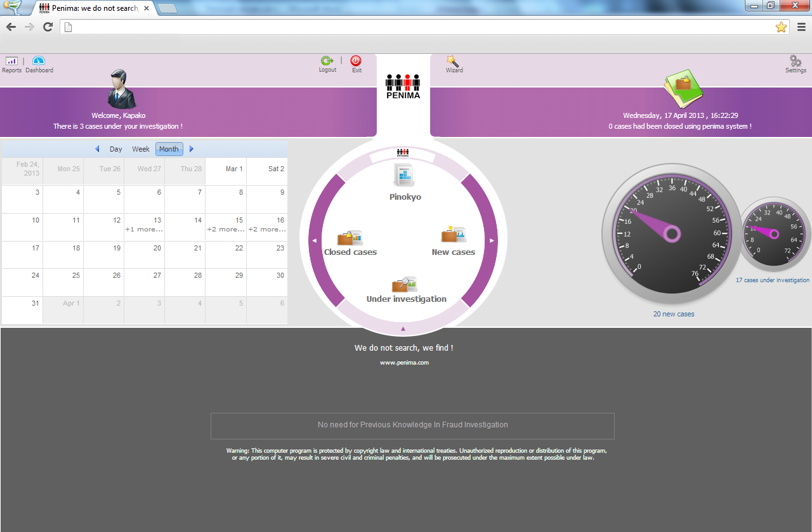Viewport: 812px width, 532px height.
Task: Select calendar day 'Mar 1'
Action: click(x=226, y=172)
